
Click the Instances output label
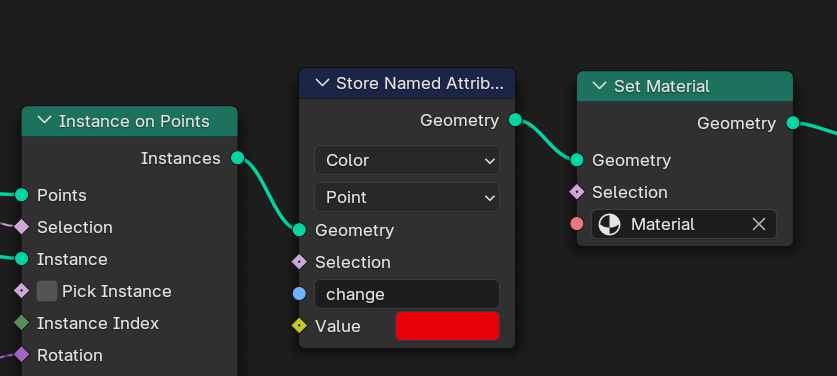point(180,158)
